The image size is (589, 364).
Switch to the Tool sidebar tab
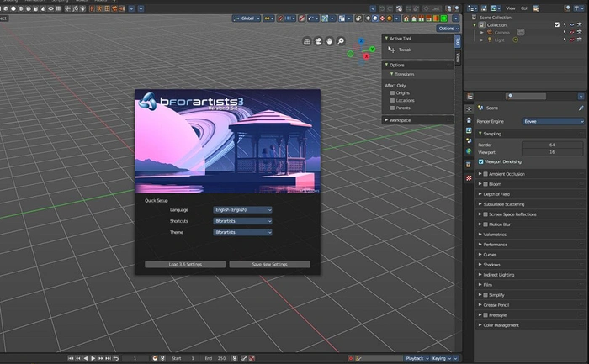458,42
